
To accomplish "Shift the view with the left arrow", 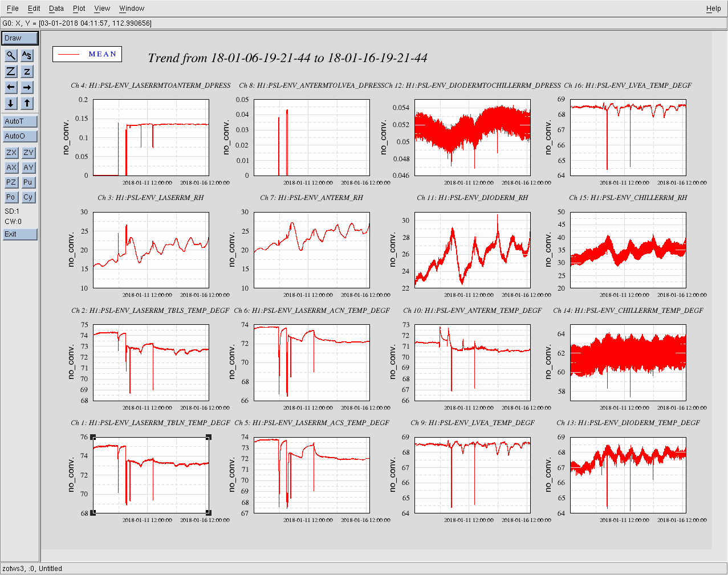I will click(11, 87).
